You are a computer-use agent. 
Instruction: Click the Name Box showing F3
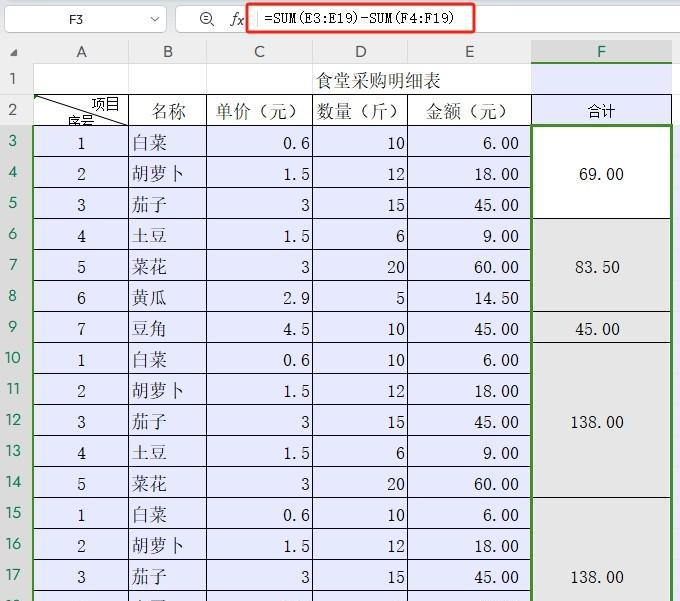coord(85,20)
